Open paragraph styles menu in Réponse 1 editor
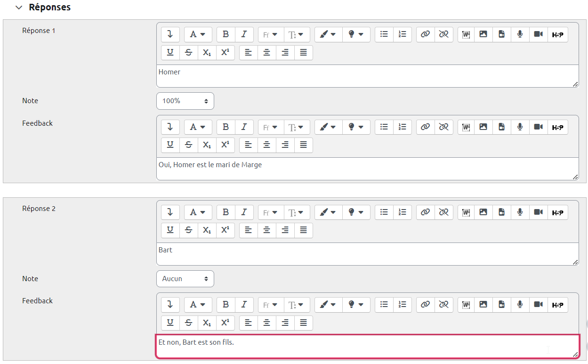 click(x=198, y=34)
